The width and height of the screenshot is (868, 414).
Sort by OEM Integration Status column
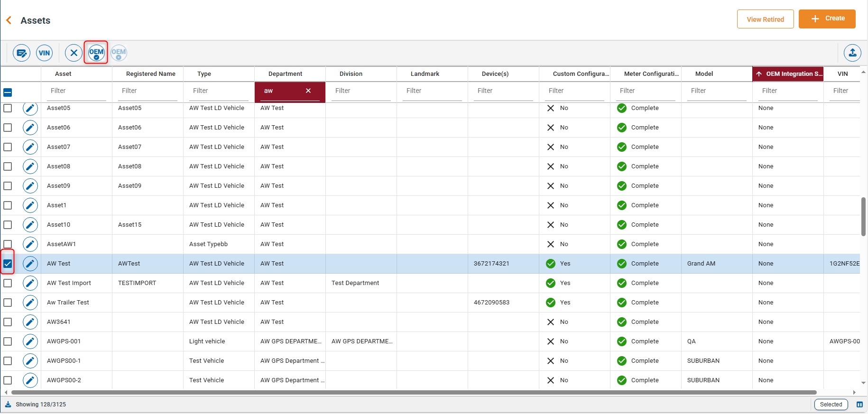788,74
